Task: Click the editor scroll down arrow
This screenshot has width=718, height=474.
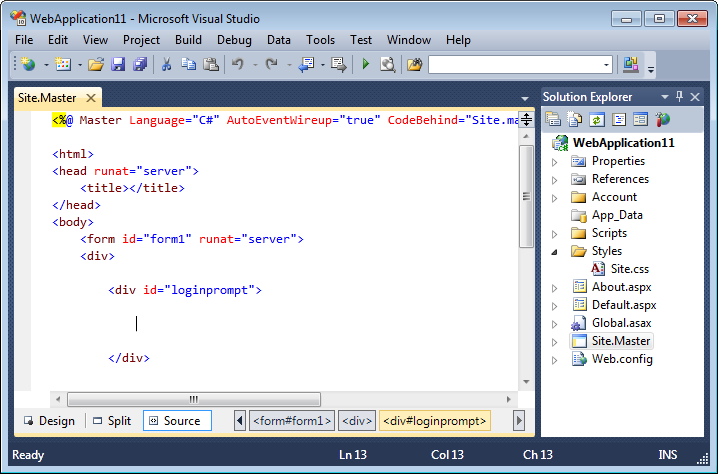Action: coord(526,382)
